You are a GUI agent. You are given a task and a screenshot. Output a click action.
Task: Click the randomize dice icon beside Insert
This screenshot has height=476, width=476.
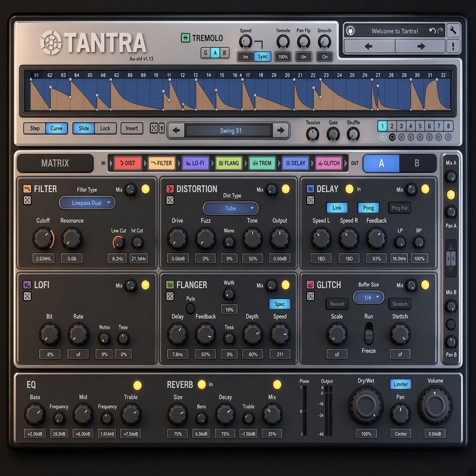click(x=154, y=128)
